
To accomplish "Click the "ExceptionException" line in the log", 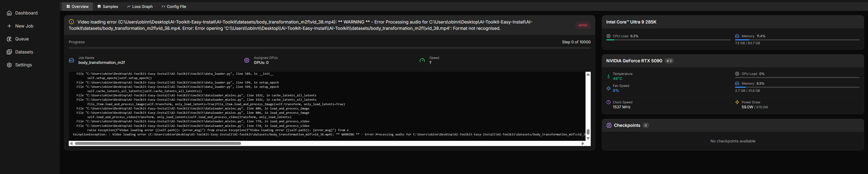I will pyautogui.click(x=329, y=135).
